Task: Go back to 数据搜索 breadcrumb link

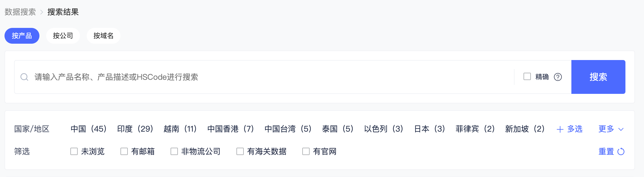Action: click(x=20, y=12)
